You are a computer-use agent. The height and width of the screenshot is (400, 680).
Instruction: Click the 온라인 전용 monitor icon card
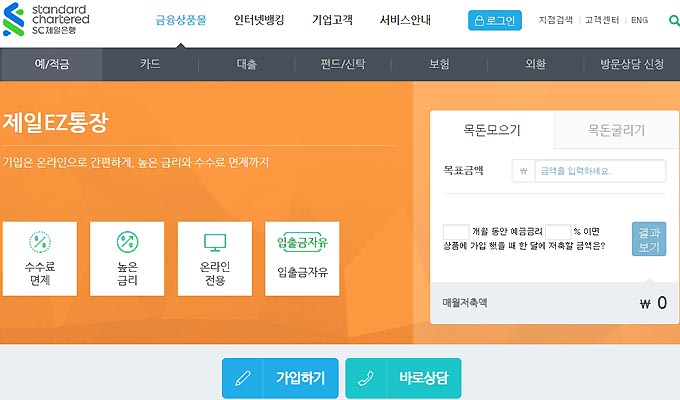(215, 259)
